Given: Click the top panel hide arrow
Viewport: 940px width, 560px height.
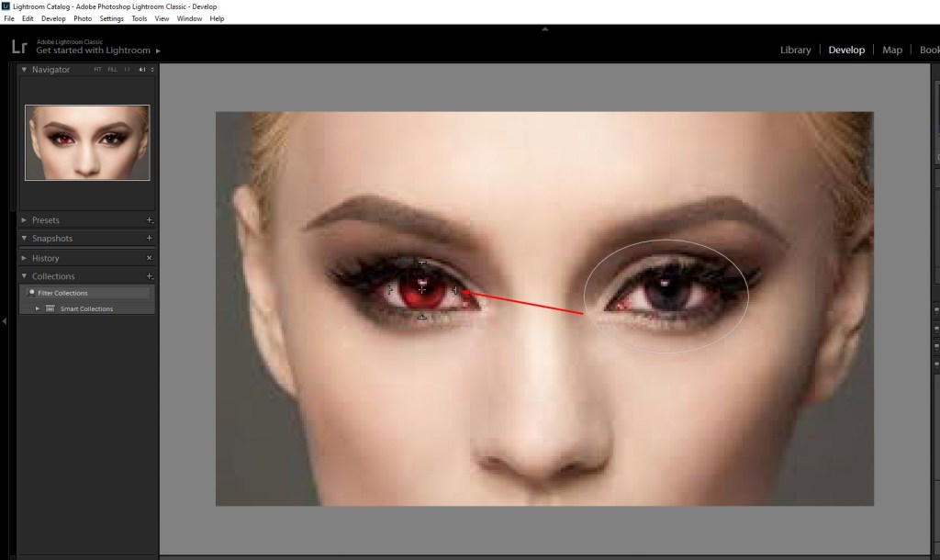Looking at the screenshot, I should coord(545,28).
